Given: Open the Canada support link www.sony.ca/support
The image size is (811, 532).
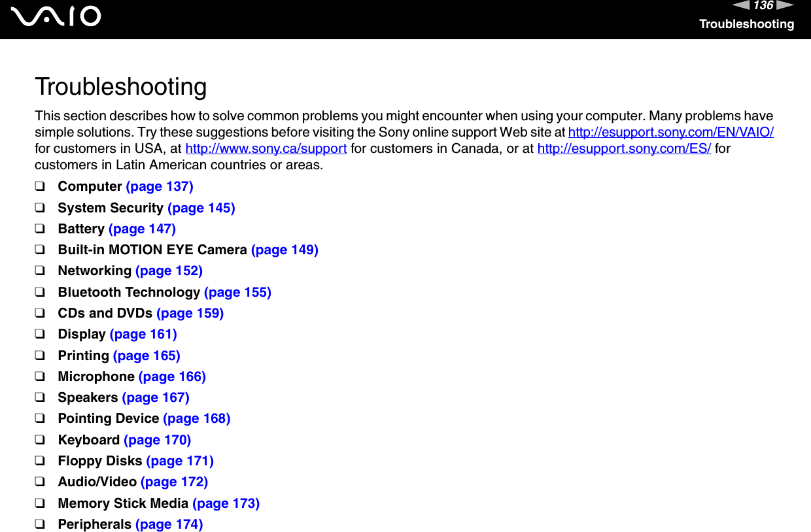Looking at the screenshot, I should tap(266, 148).
